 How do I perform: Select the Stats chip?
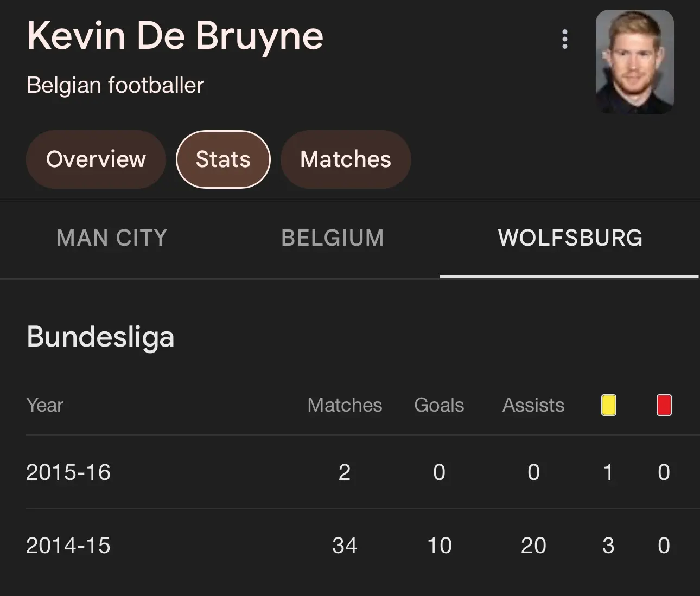pyautogui.click(x=223, y=159)
